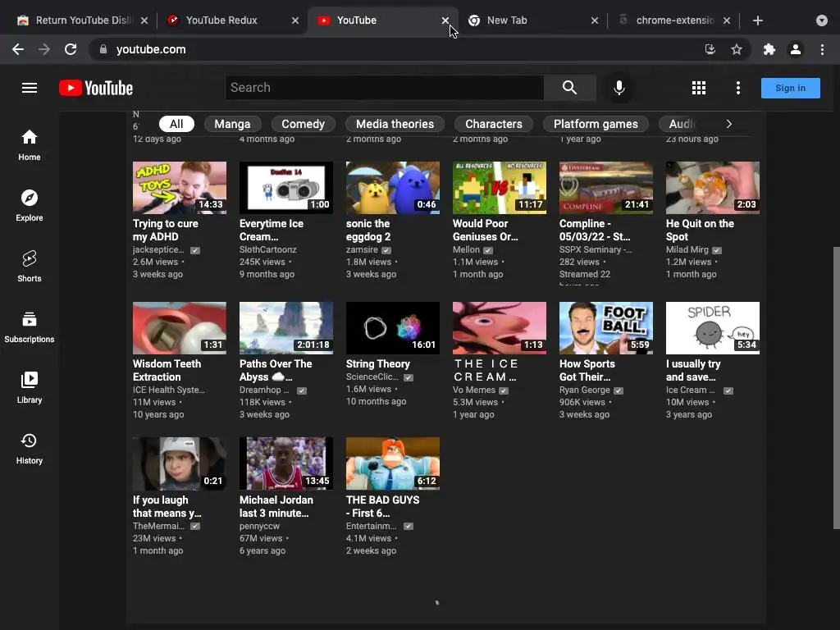Open Paths Over The Abyss thumbnail

[x=286, y=328]
